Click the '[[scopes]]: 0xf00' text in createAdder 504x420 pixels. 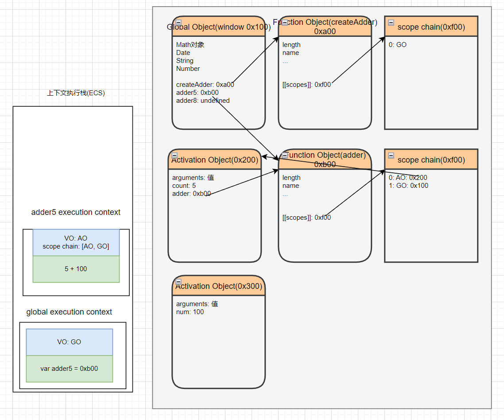[306, 85]
